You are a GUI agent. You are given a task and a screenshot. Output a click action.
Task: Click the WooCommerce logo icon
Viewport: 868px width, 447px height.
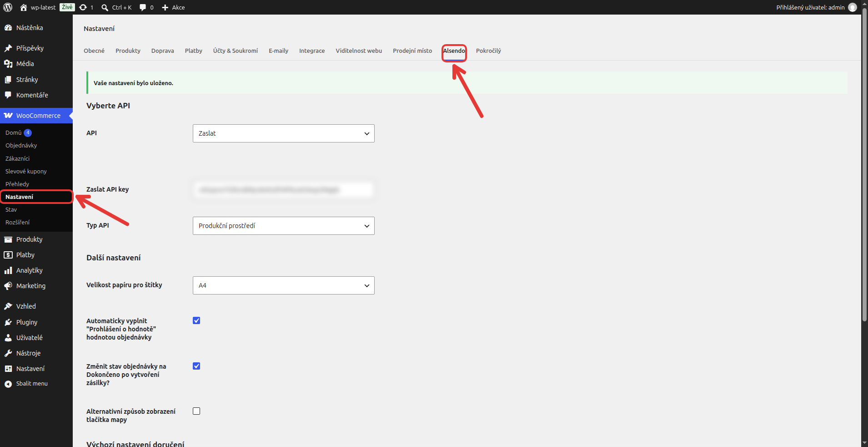click(x=8, y=116)
